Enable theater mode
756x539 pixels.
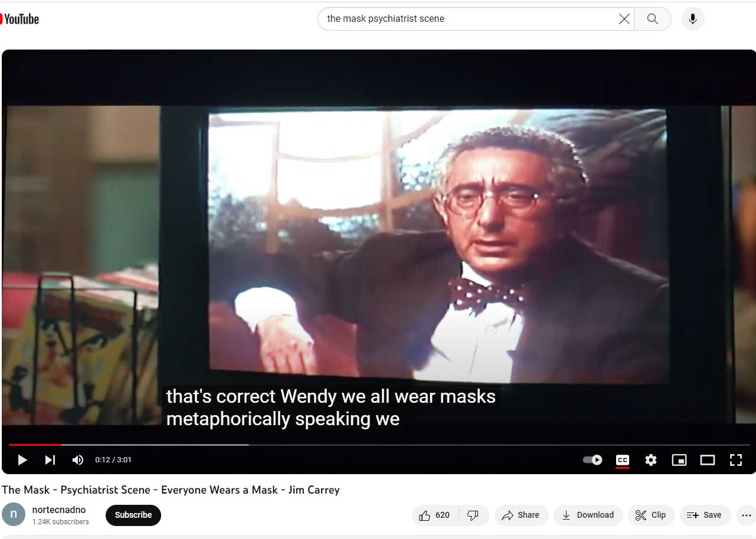click(x=708, y=460)
